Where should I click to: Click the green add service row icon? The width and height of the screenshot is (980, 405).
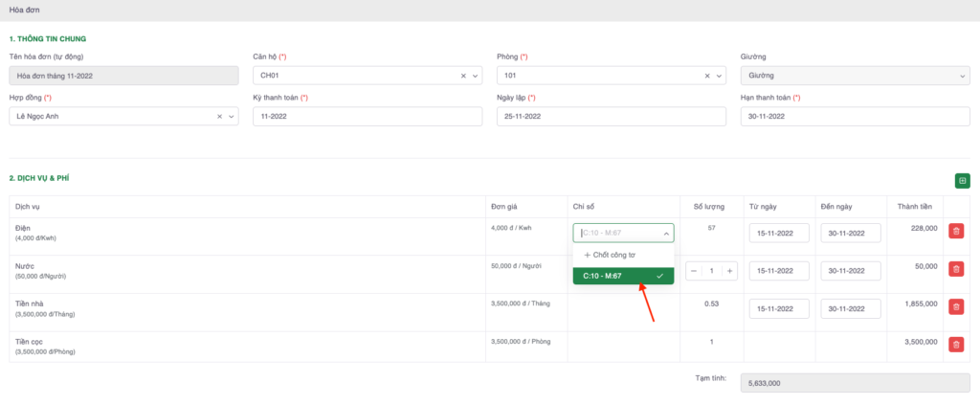tap(963, 180)
